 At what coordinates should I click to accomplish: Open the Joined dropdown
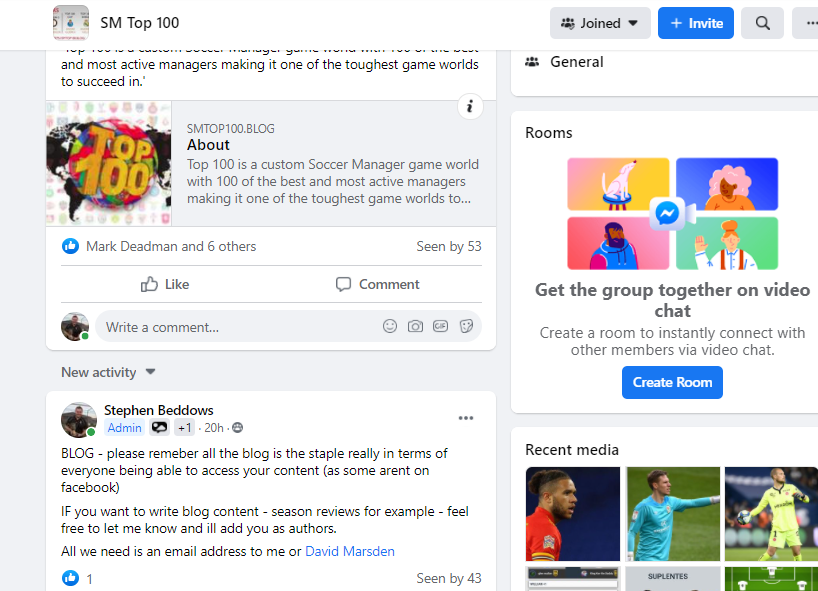tap(600, 23)
